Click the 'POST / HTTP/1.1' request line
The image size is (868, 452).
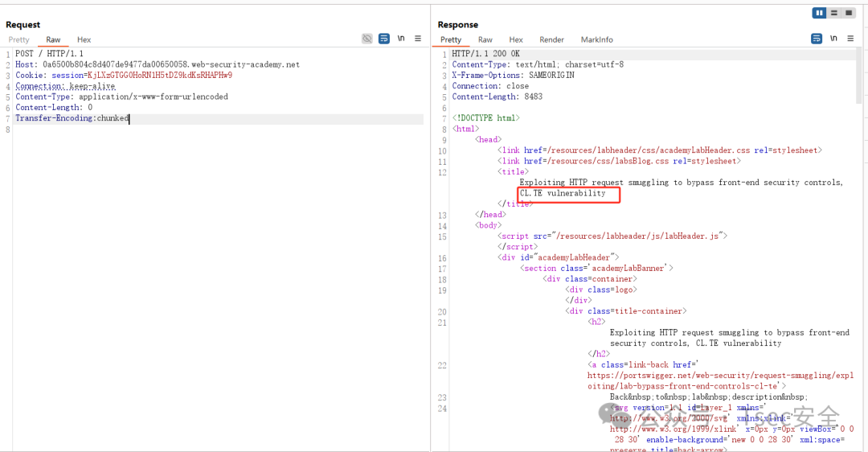[49, 54]
